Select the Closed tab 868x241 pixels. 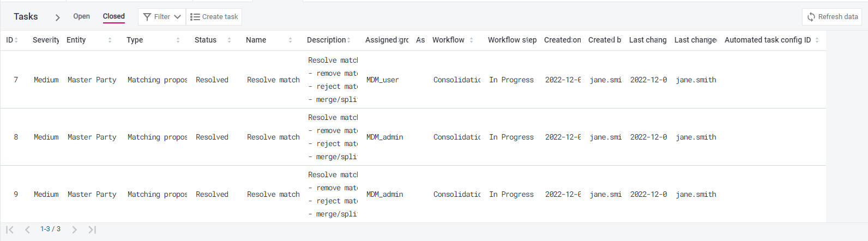[114, 16]
